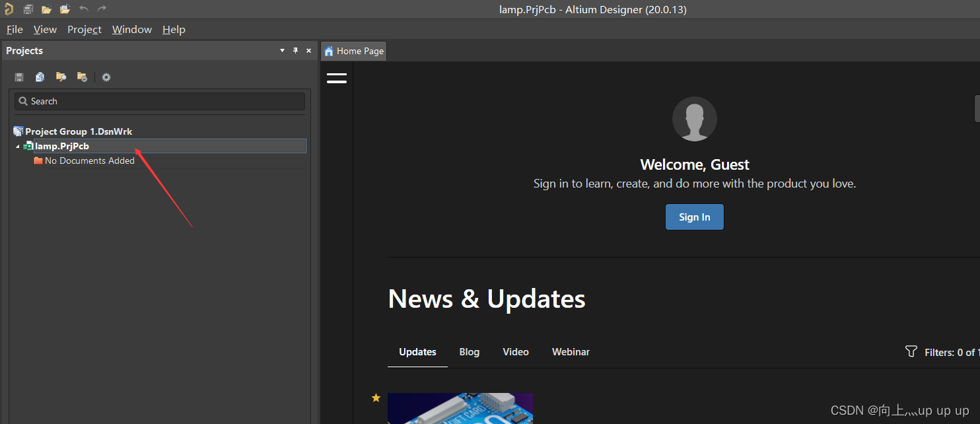Switch to the Home Page tab
This screenshot has height=424, width=980.
click(353, 51)
